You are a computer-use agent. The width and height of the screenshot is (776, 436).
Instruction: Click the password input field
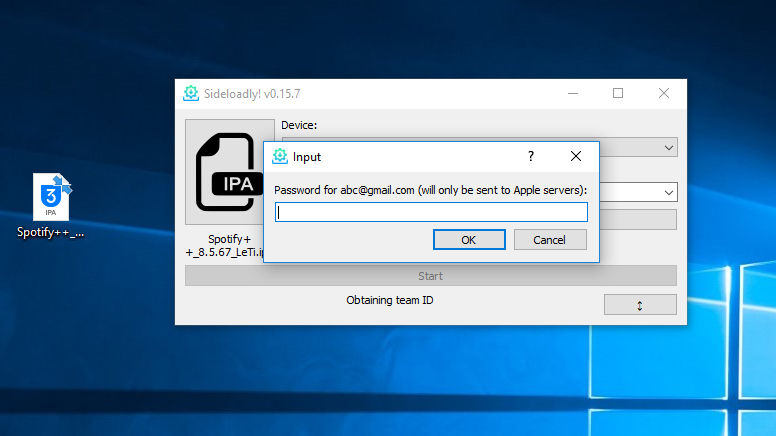click(x=431, y=212)
